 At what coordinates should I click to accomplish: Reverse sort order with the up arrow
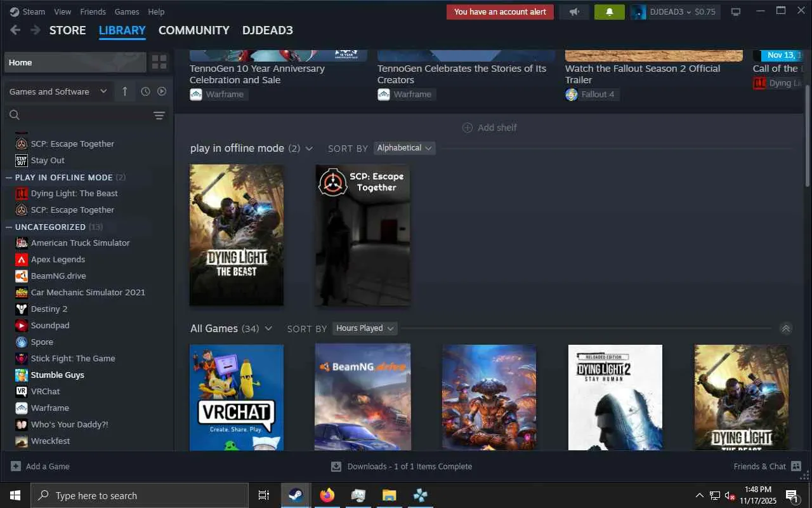[x=124, y=91]
